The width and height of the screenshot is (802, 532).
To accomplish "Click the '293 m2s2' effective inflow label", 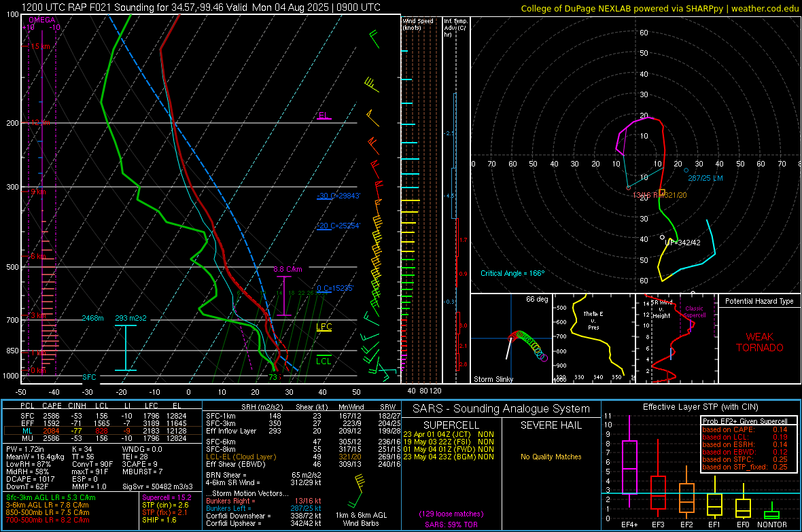I will 130,318.
